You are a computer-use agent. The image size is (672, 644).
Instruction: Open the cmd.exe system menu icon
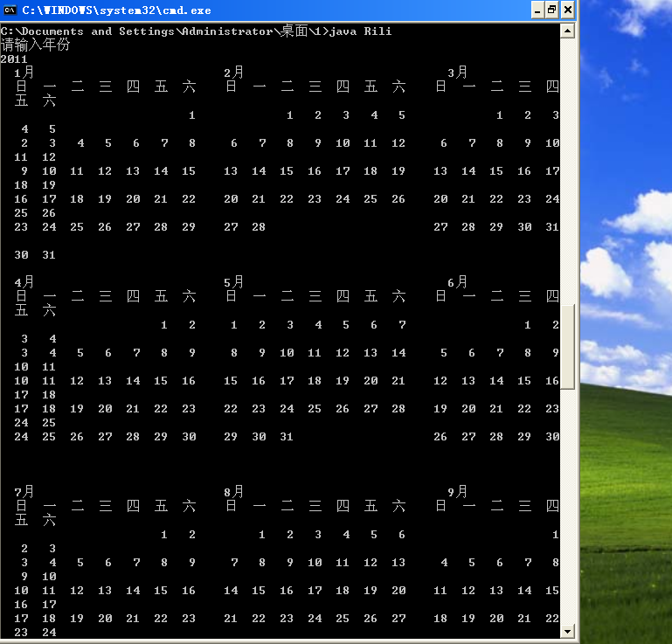10,10
